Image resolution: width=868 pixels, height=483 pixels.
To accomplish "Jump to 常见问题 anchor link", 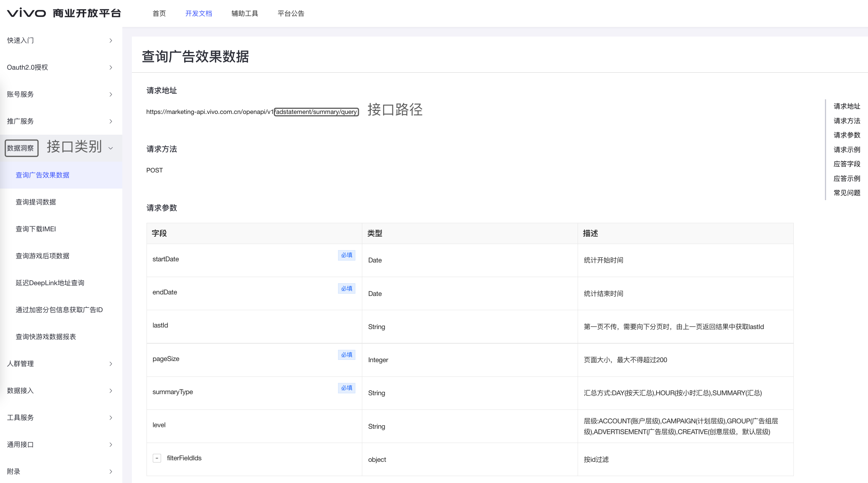I will point(846,193).
